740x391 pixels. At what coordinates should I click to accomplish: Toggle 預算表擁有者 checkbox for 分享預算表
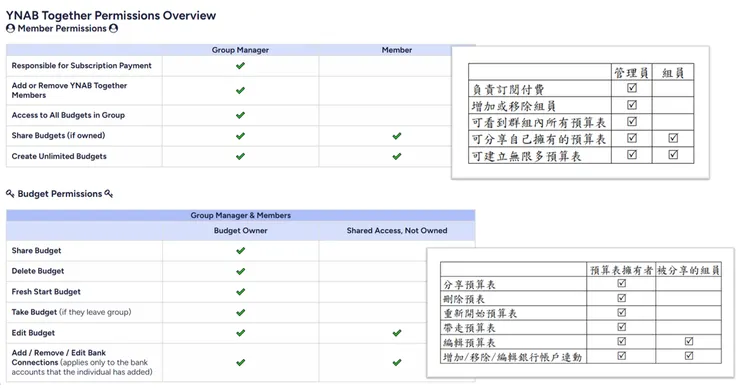pyautogui.click(x=622, y=283)
